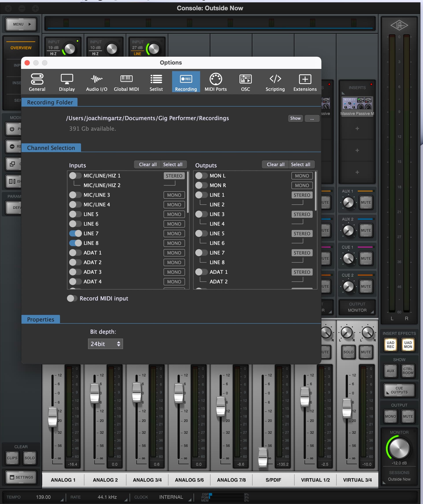Click the Massive Passive plugin thumbnail
Image resolution: width=423 pixels, height=504 pixels.
pyautogui.click(x=357, y=103)
